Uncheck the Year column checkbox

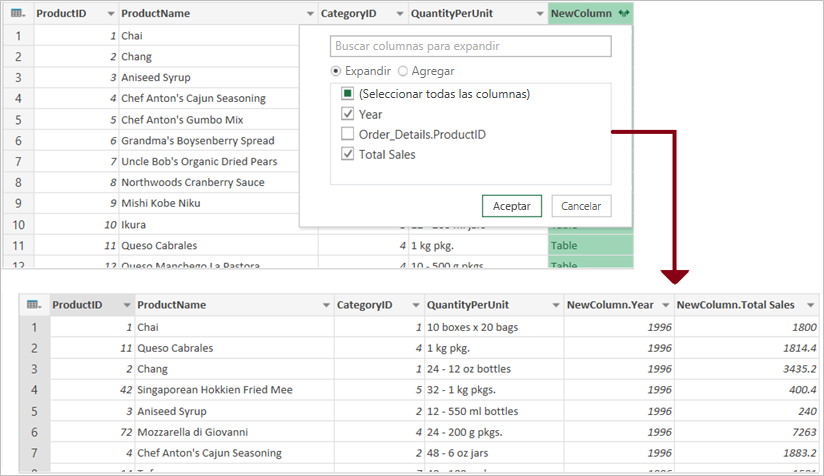(347, 113)
